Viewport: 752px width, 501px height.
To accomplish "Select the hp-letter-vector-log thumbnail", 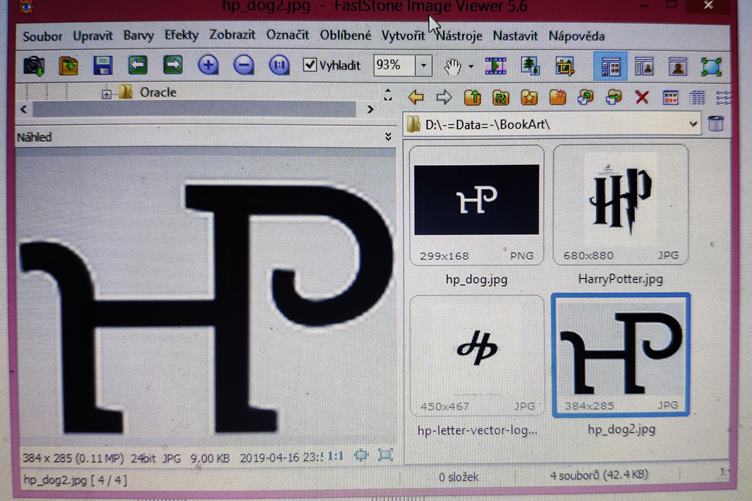I will 477,355.
